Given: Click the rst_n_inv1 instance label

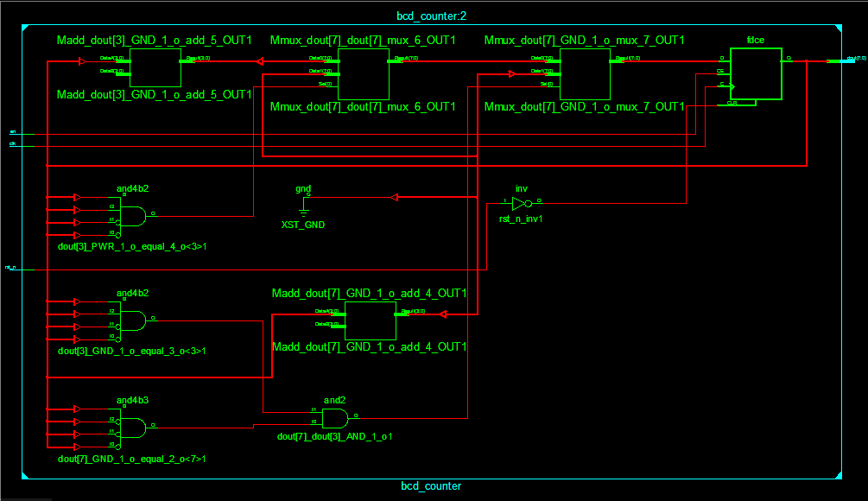Looking at the screenshot, I should click(x=521, y=219).
